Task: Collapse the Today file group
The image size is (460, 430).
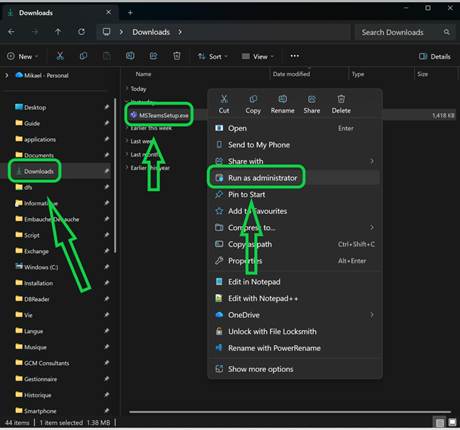Action: [127, 88]
